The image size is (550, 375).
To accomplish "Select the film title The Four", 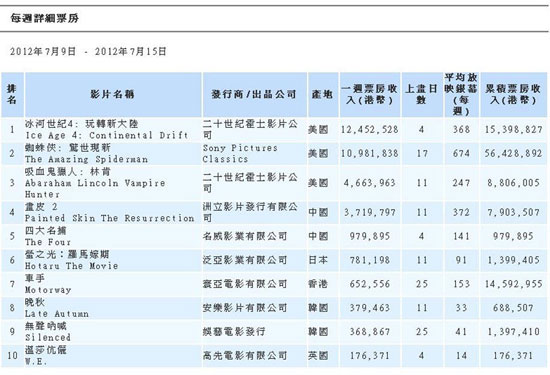I will coord(48,242).
